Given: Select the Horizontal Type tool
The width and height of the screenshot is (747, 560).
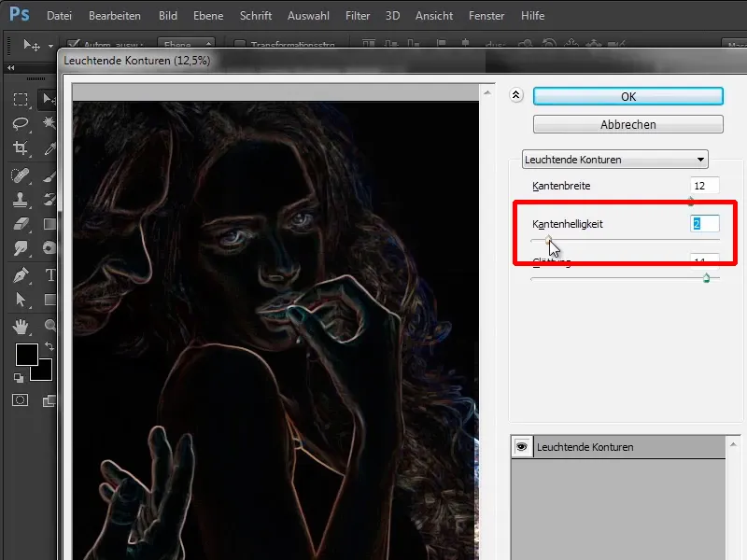Looking at the screenshot, I should pyautogui.click(x=49, y=274).
